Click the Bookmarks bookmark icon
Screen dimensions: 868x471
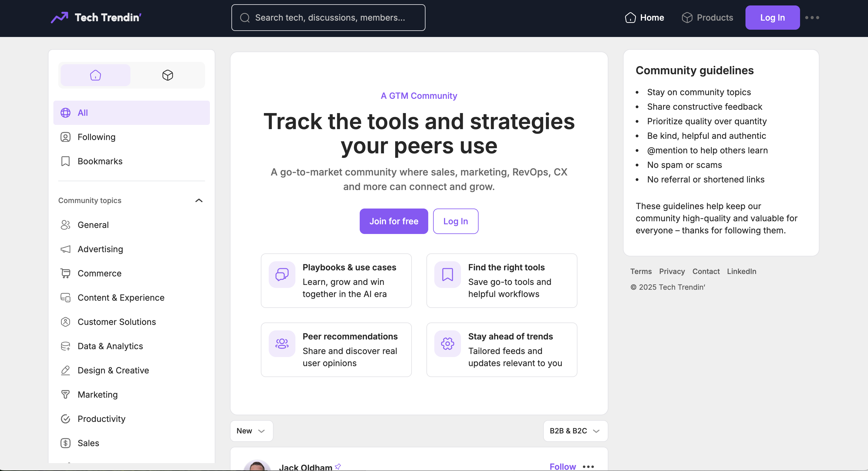pos(66,161)
